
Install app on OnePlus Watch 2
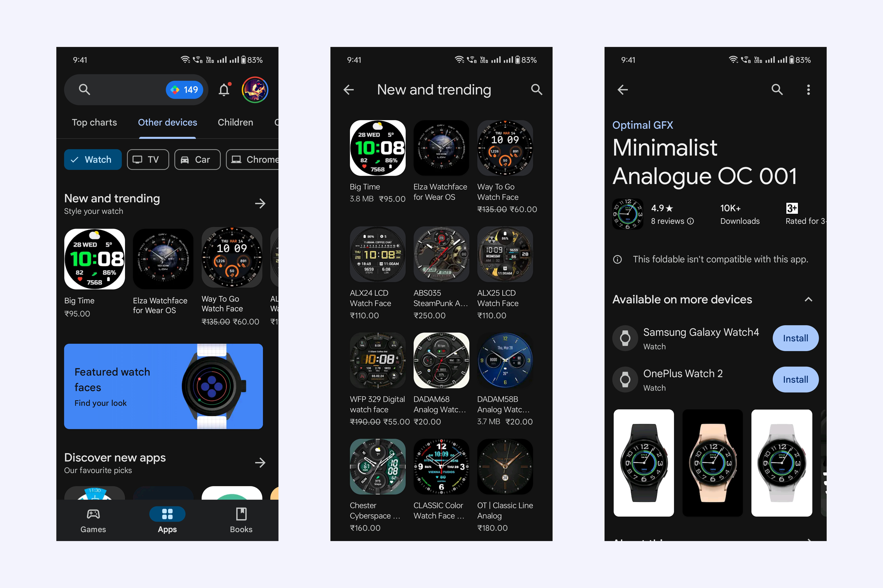tap(795, 379)
